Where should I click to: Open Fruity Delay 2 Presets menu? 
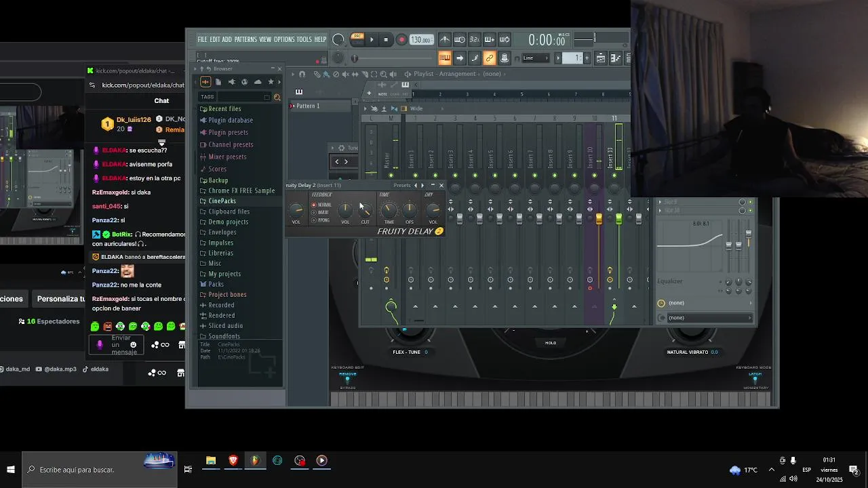(402, 185)
